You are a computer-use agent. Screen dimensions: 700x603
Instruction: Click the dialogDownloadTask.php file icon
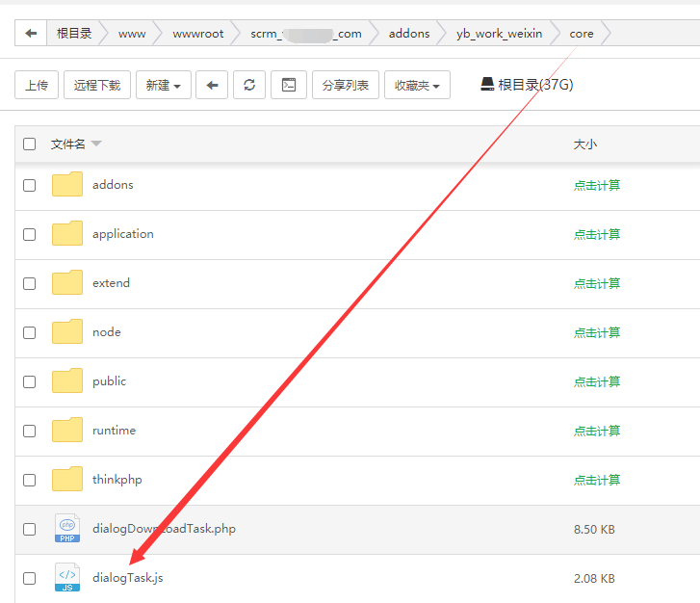[x=67, y=529]
